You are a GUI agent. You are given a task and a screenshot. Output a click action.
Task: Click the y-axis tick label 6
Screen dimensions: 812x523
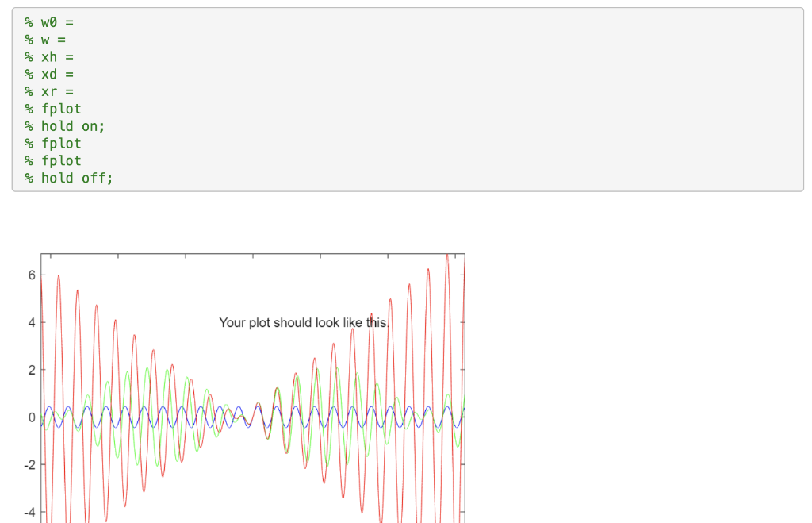[32, 275]
